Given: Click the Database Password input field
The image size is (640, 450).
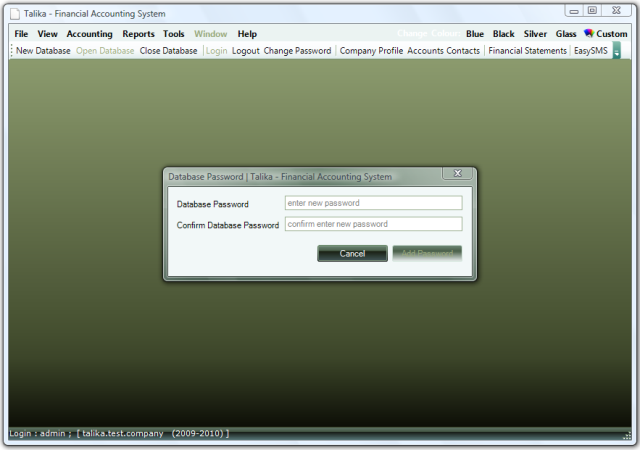Looking at the screenshot, I should tap(373, 203).
